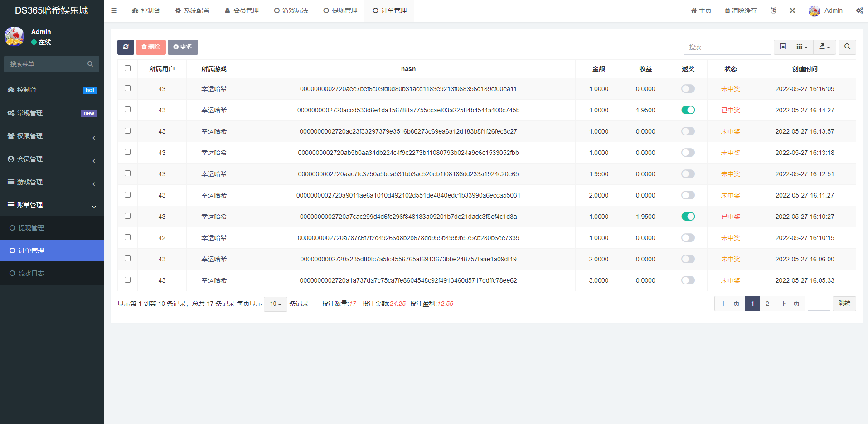The image size is (868, 424).
Task: Click the language switch icon in navbar
Action: pyautogui.click(x=774, y=10)
